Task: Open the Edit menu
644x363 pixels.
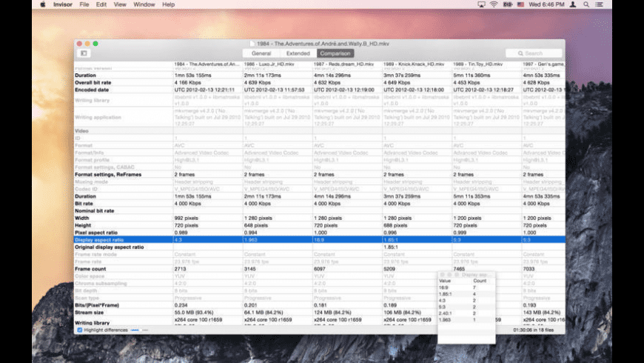Action: (x=101, y=4)
